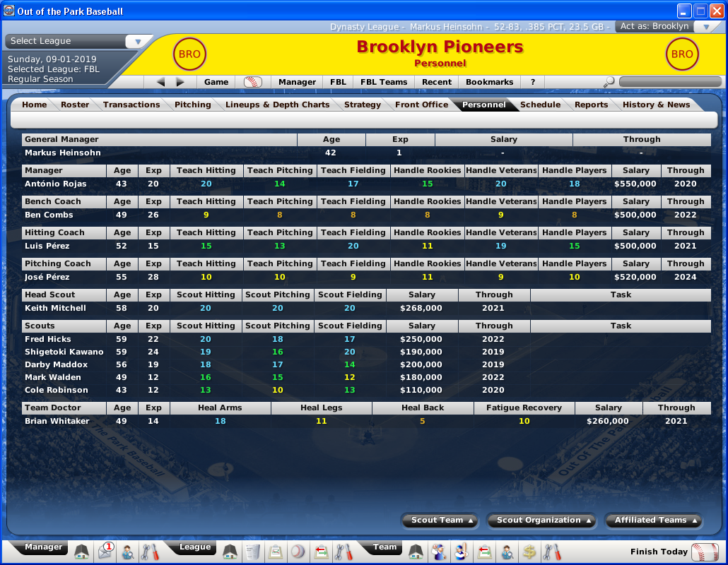Screen dimensions: 728x565
Task: Open the Team finances dollar icon
Action: [x=529, y=552]
